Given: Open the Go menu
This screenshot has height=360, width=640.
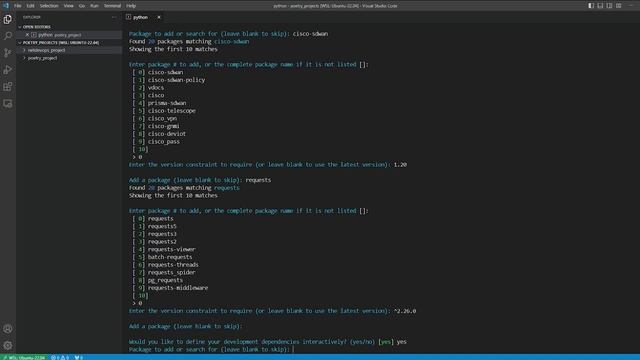Looking at the screenshot, I should pyautogui.click(x=82, y=6).
